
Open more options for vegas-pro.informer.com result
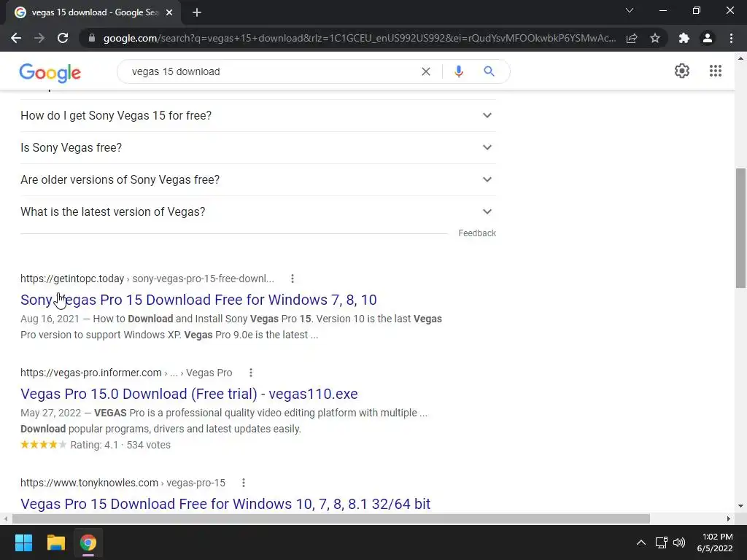(251, 373)
